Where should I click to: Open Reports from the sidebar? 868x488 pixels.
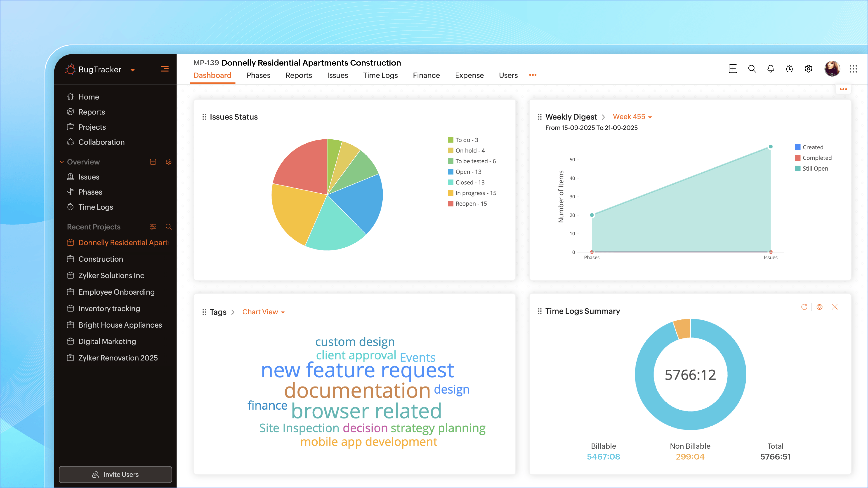[x=91, y=112]
